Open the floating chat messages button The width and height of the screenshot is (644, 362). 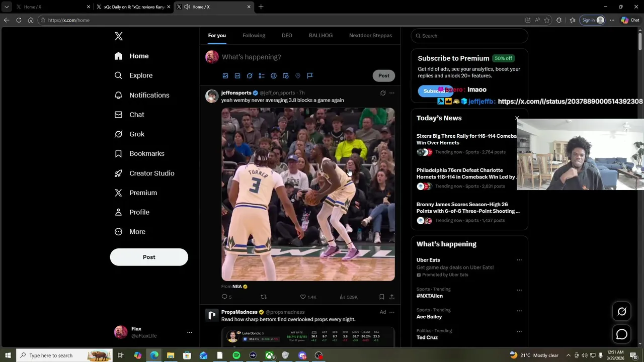(622, 334)
